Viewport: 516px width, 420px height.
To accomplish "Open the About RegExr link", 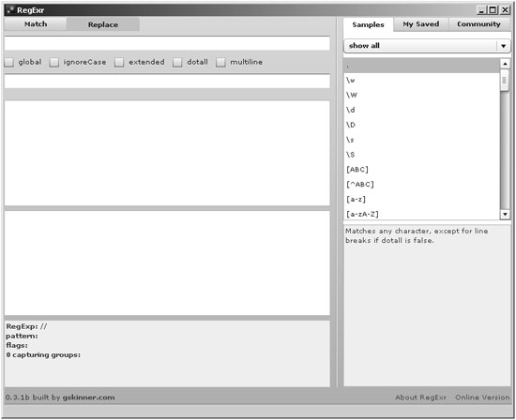I will tap(420, 397).
